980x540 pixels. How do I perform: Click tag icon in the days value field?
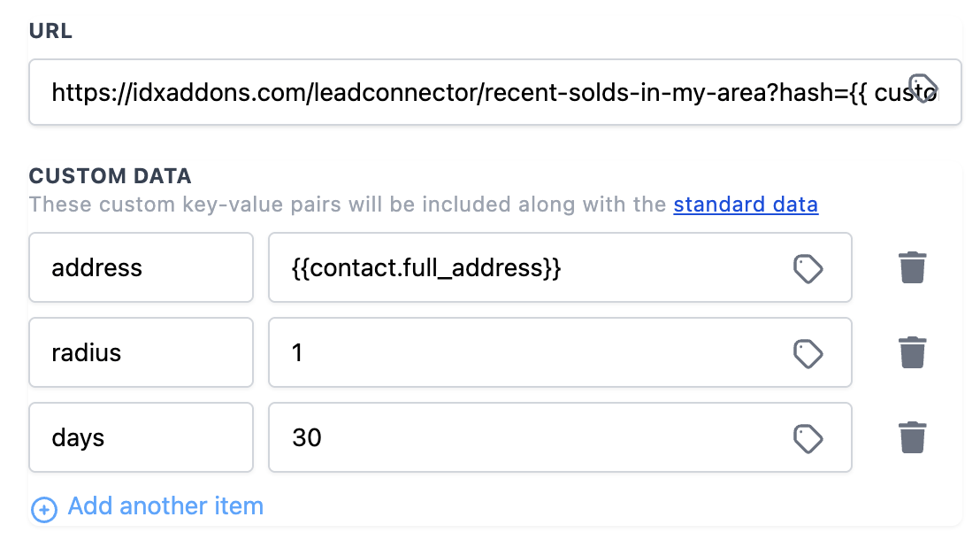click(808, 438)
